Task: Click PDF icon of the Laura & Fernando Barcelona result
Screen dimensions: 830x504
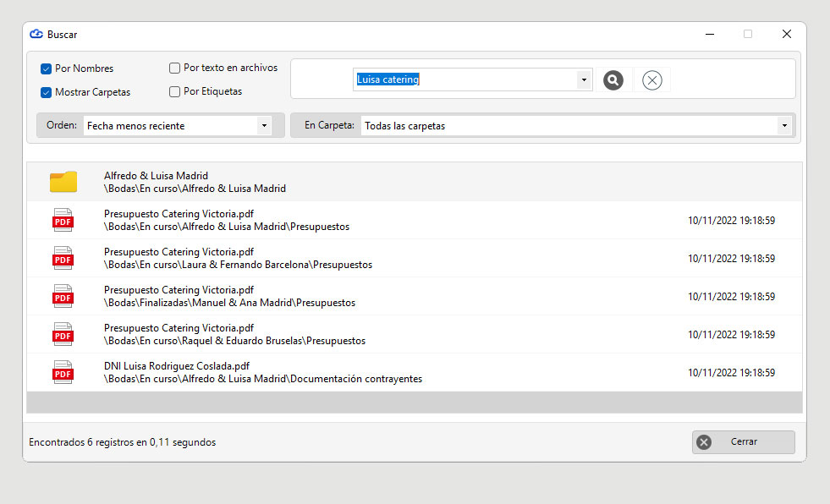Action: pos(63,258)
